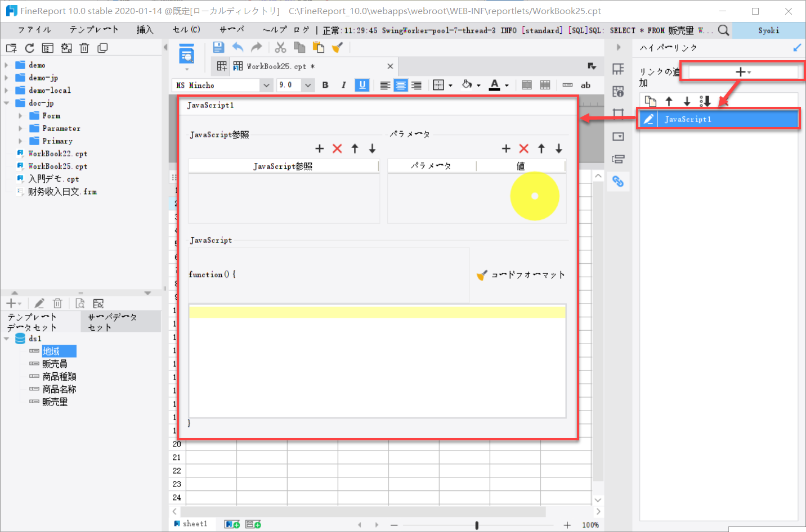Expand the demo-local folder
Image resolution: width=806 pixels, height=532 pixels.
(x=6, y=91)
